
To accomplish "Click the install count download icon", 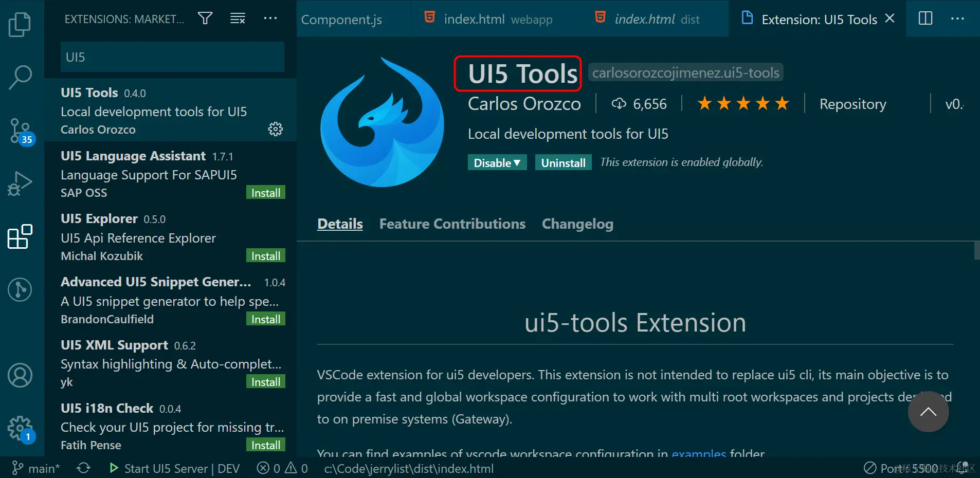I will 619,104.
